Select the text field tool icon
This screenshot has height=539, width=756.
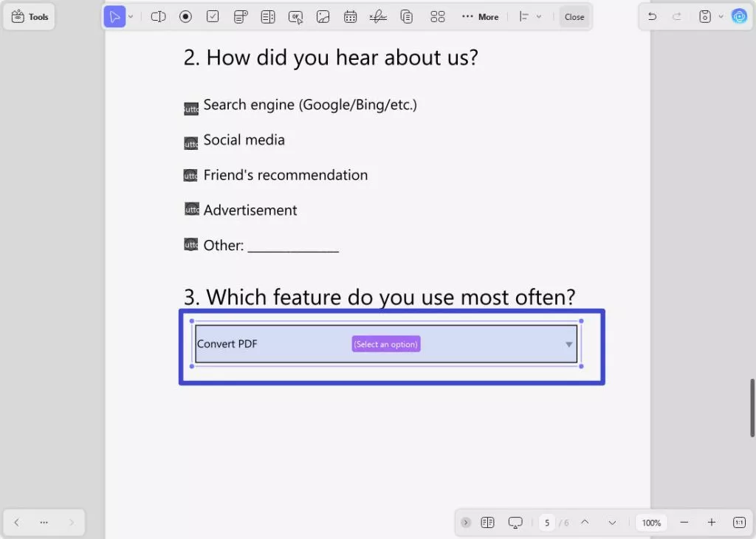click(158, 17)
